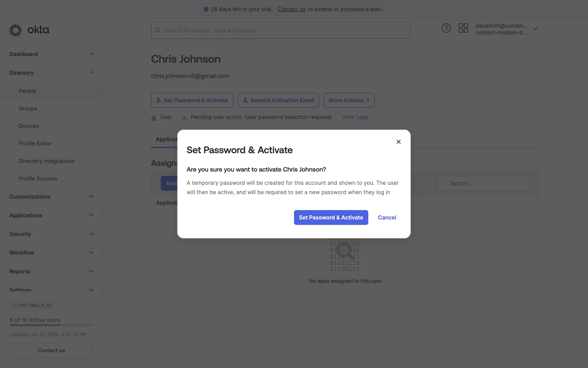Click the activity icon beside Pending user action

click(184, 118)
